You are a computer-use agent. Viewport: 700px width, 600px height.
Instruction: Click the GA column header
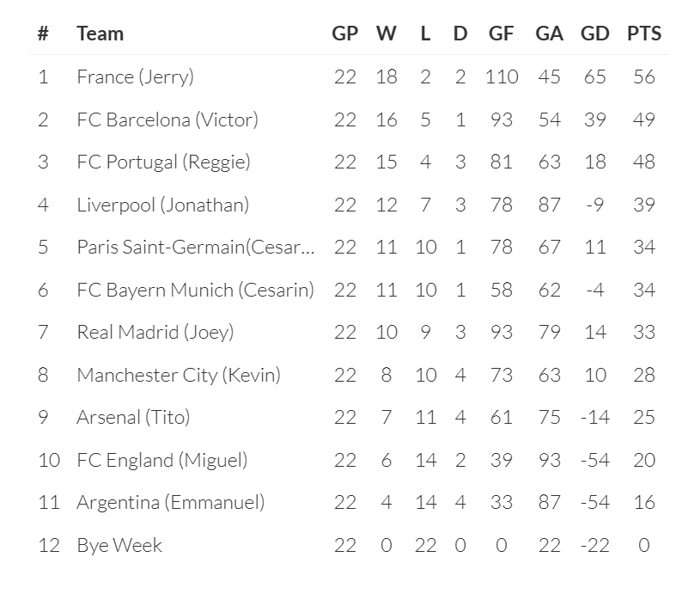(549, 34)
